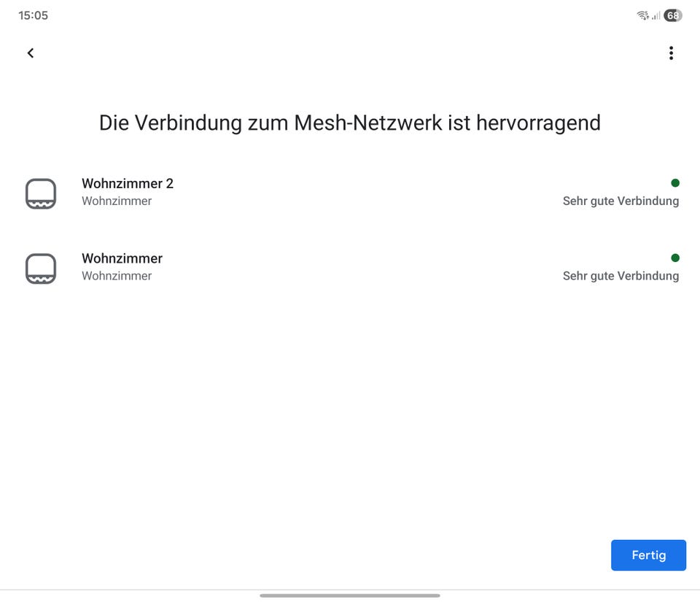This screenshot has height=602, width=700.
Task: Click the Mesh-Netzwerk connection heading
Action: [x=350, y=123]
